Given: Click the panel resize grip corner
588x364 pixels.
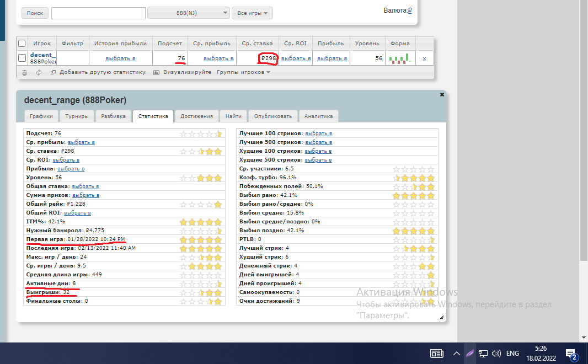Looking at the screenshot, I should [x=441, y=317].
